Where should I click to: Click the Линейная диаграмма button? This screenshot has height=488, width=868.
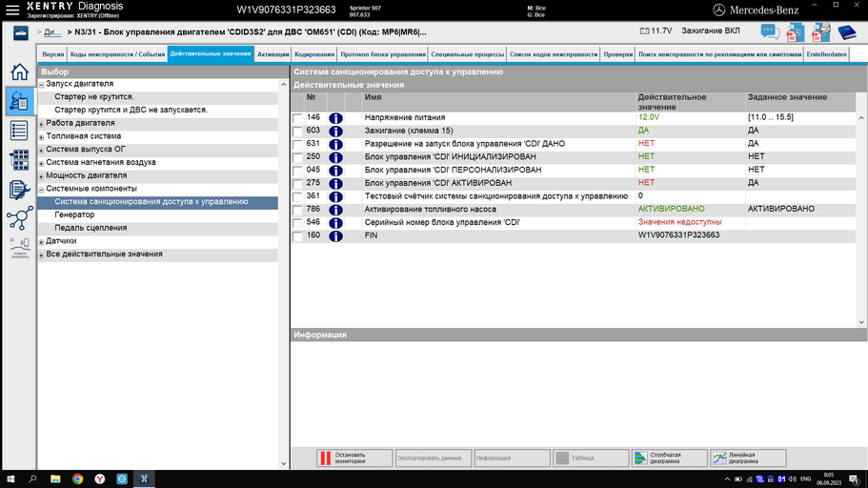pos(748,458)
